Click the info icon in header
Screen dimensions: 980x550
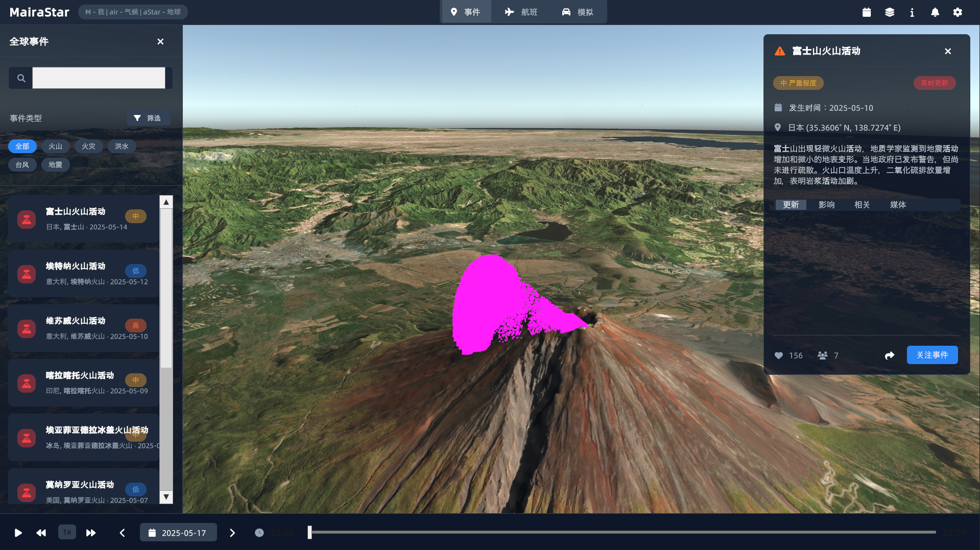[x=912, y=12]
